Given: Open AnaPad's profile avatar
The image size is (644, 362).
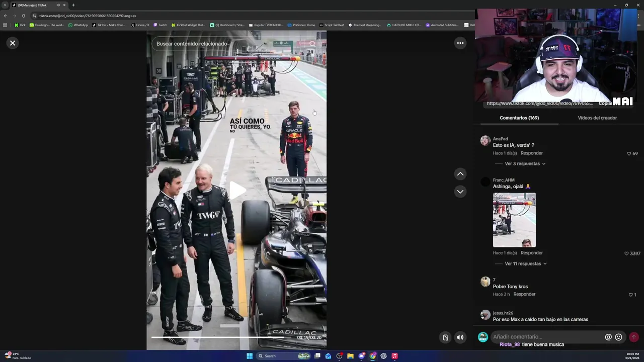Looking at the screenshot, I should pyautogui.click(x=485, y=141).
